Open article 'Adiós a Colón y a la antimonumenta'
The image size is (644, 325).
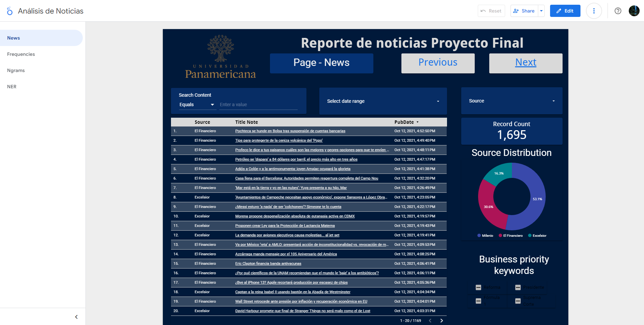[x=293, y=169]
